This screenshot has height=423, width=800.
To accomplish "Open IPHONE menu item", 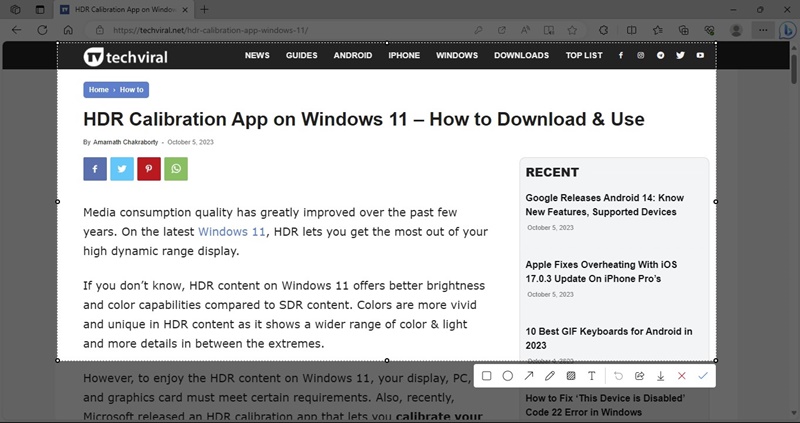I will point(404,55).
